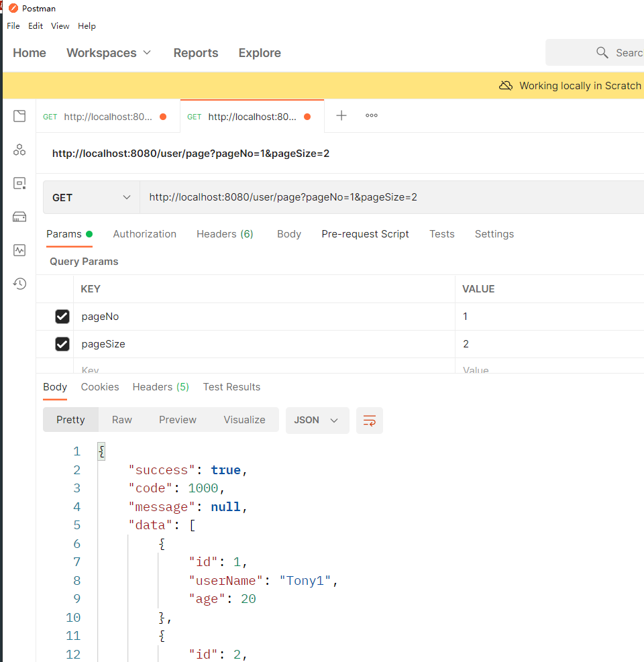Uncheck the pageSize parameter checkbox
644x662 pixels.
[x=62, y=343]
